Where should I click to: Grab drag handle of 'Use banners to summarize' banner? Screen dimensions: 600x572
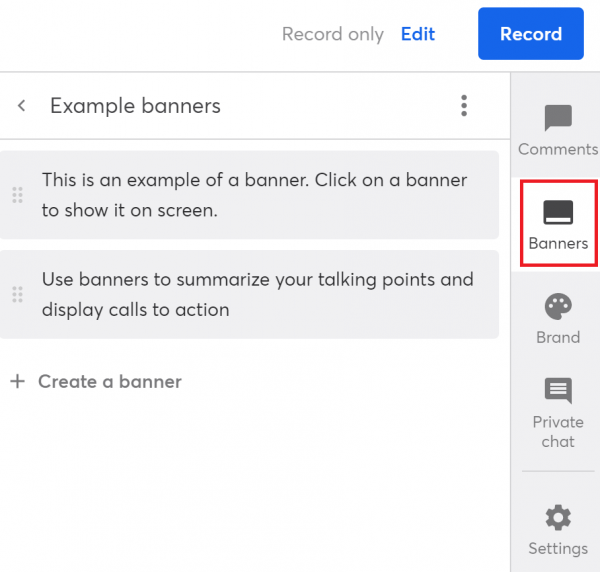click(x=17, y=295)
